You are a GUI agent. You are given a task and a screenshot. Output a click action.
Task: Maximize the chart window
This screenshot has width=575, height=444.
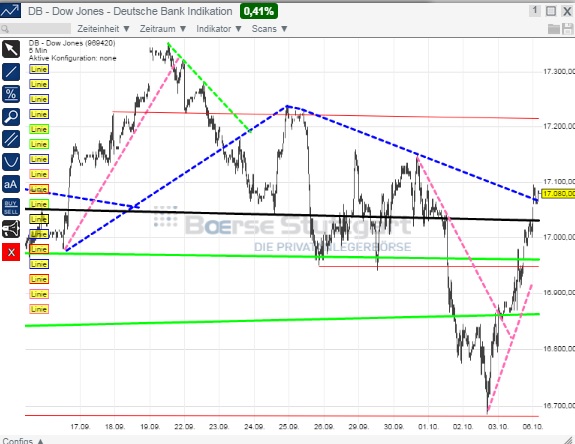[551, 11]
